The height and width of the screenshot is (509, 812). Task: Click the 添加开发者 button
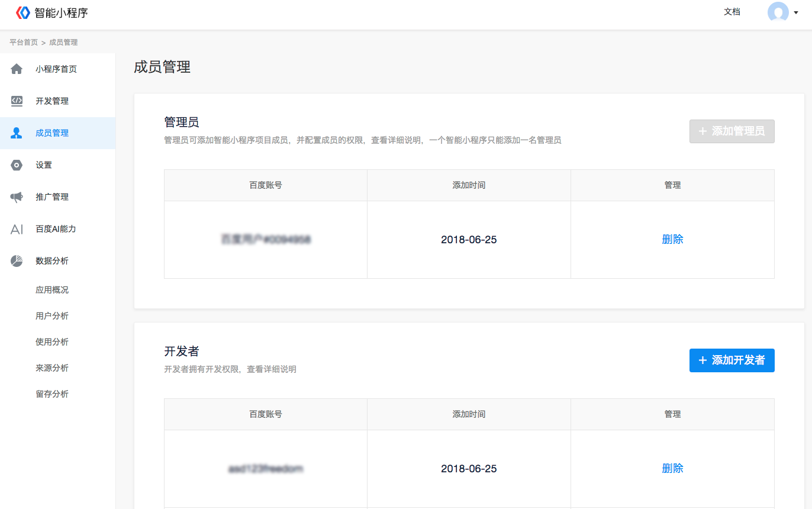click(732, 360)
